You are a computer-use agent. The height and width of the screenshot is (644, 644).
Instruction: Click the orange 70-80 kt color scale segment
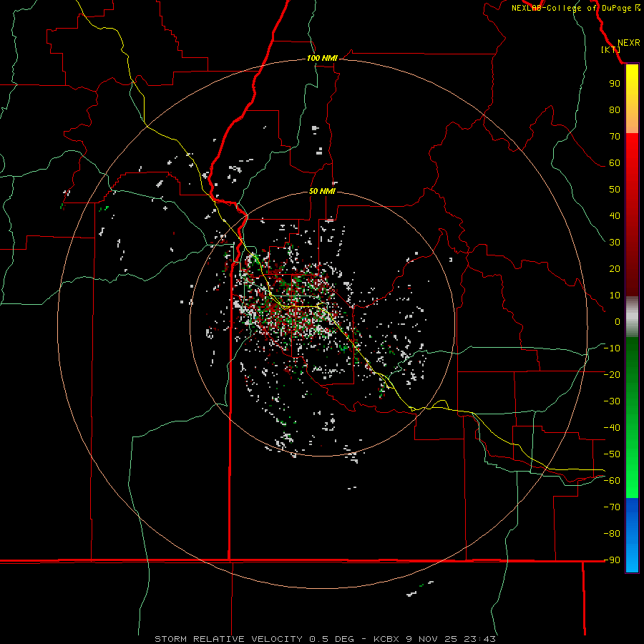pyautogui.click(x=632, y=123)
